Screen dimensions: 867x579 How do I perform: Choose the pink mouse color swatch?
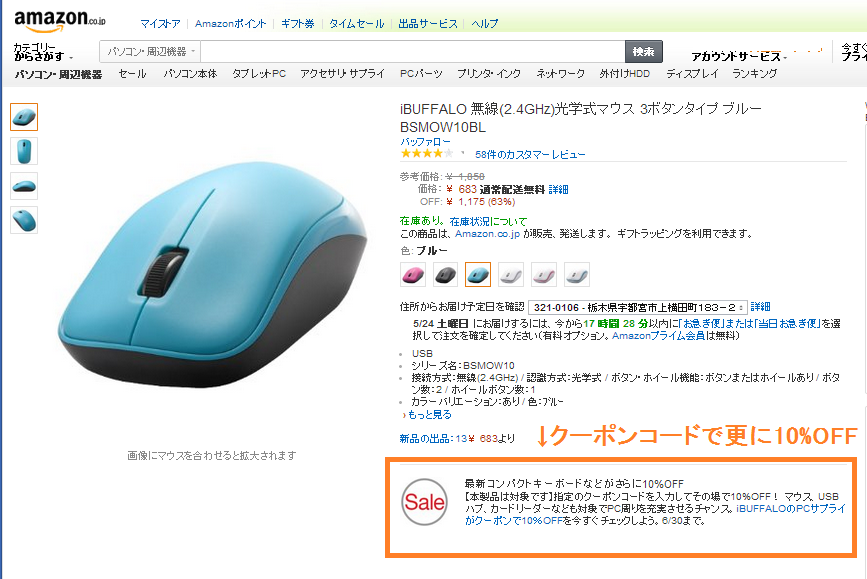point(412,274)
